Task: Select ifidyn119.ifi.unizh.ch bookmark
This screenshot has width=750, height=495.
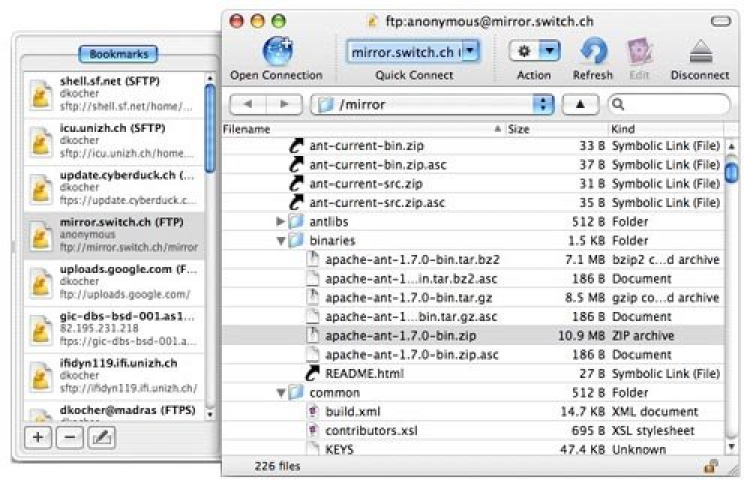Action: click(x=114, y=376)
